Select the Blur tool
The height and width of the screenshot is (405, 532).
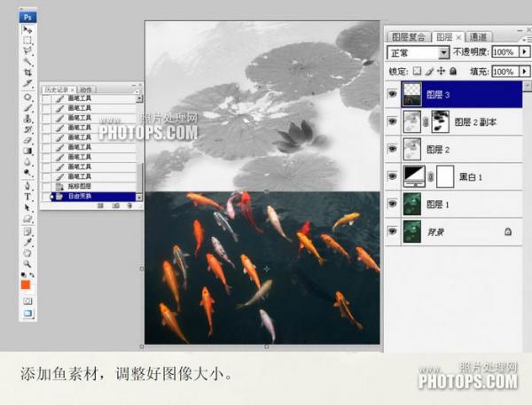27,162
